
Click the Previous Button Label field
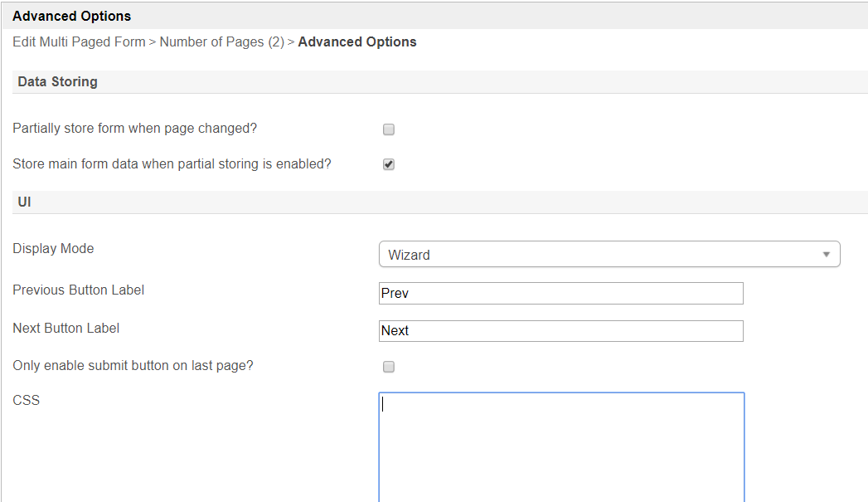pyautogui.click(x=560, y=293)
